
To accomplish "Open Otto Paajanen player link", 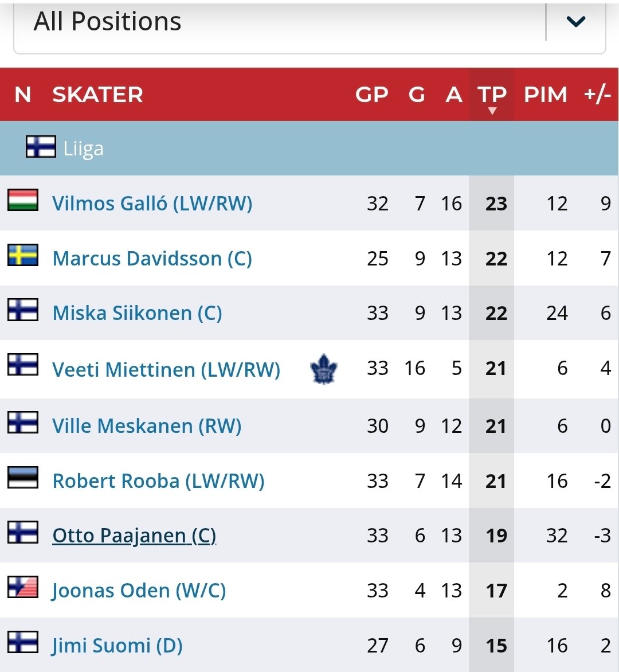I will coord(134,536).
